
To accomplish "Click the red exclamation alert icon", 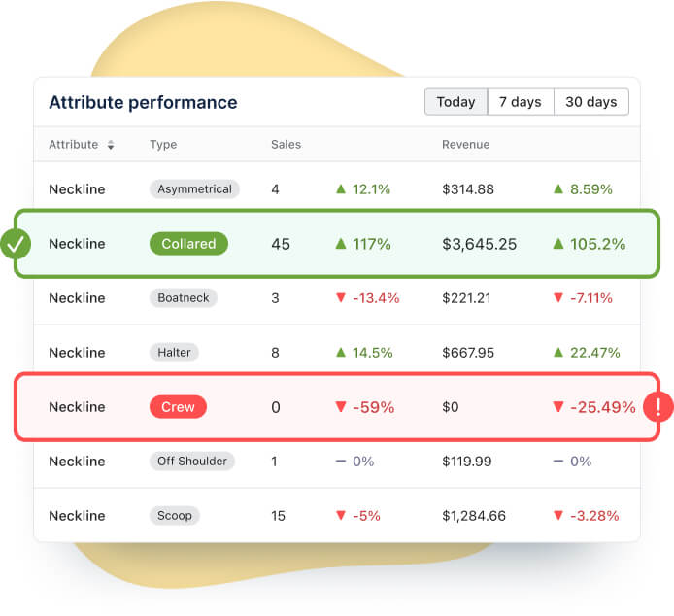I will click(658, 406).
